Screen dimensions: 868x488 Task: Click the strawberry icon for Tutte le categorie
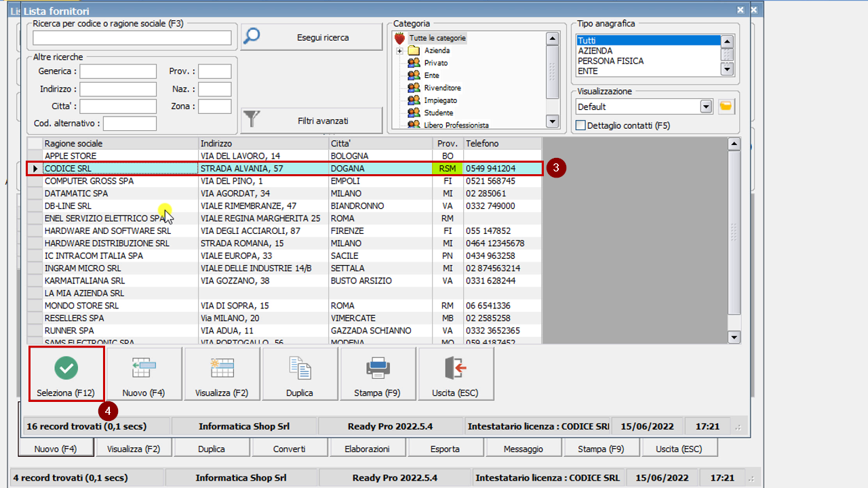400,39
